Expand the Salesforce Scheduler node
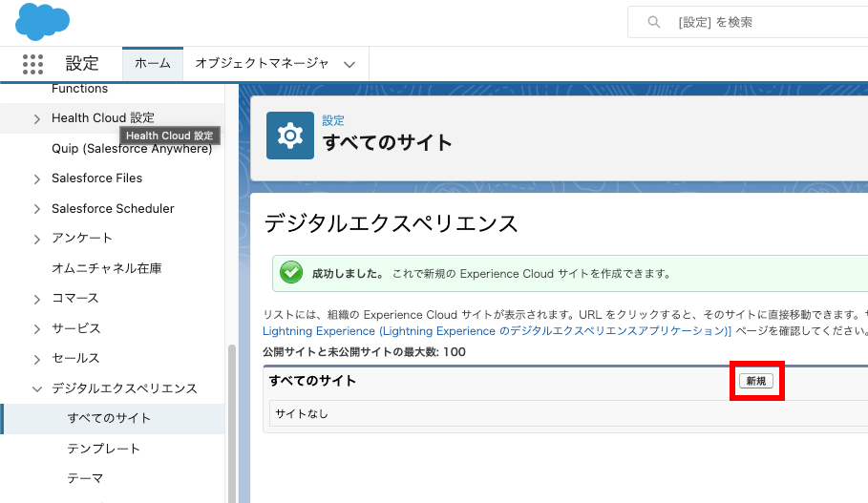Image resolution: width=868 pixels, height=503 pixels. pos(36,209)
